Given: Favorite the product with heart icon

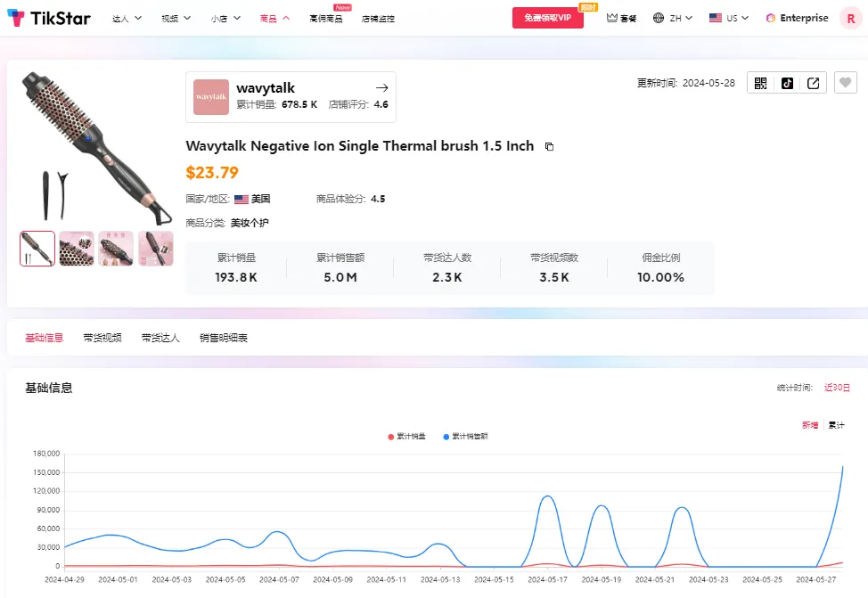Looking at the screenshot, I should pos(845,83).
